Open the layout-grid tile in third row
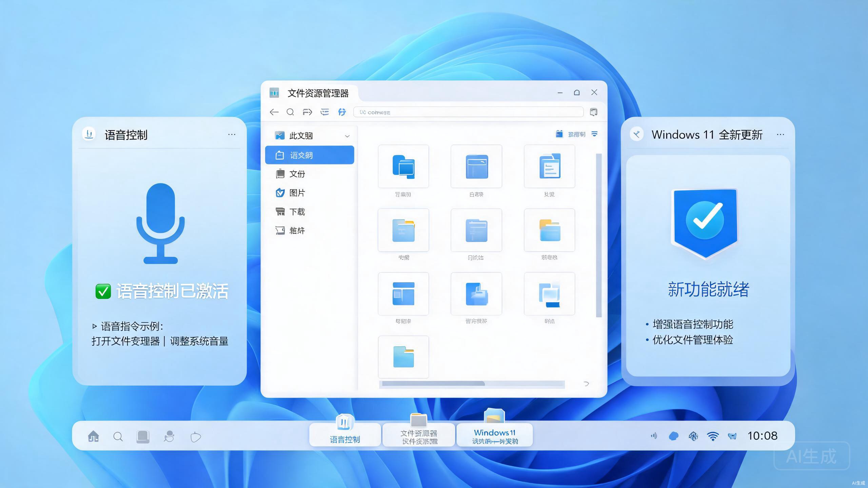Screen dimensions: 868x488 pyautogui.click(x=403, y=294)
